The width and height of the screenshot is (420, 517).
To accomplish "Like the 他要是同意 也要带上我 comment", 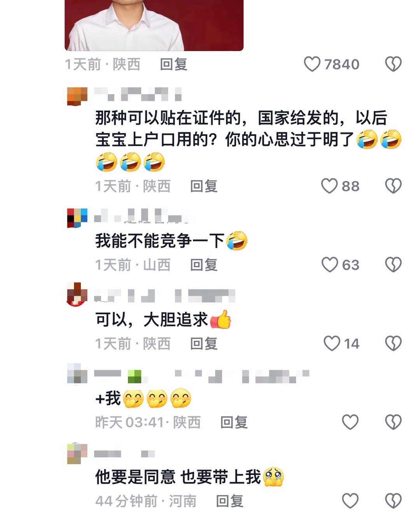I will [x=350, y=501].
